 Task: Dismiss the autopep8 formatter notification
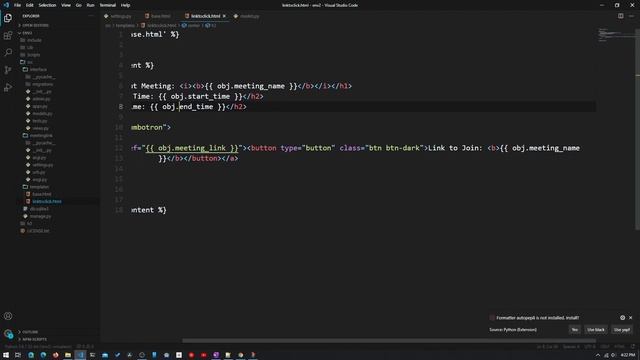[x=631, y=318]
